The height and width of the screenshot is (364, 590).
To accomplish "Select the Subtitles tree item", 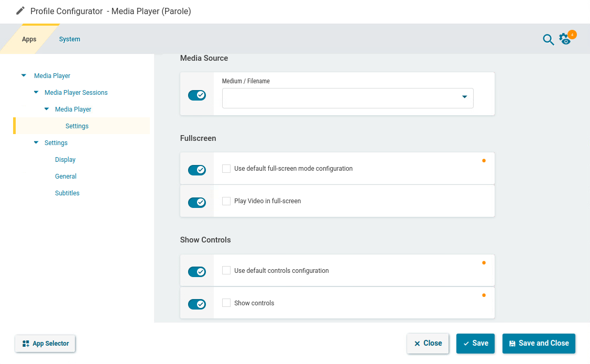I will [x=67, y=193].
